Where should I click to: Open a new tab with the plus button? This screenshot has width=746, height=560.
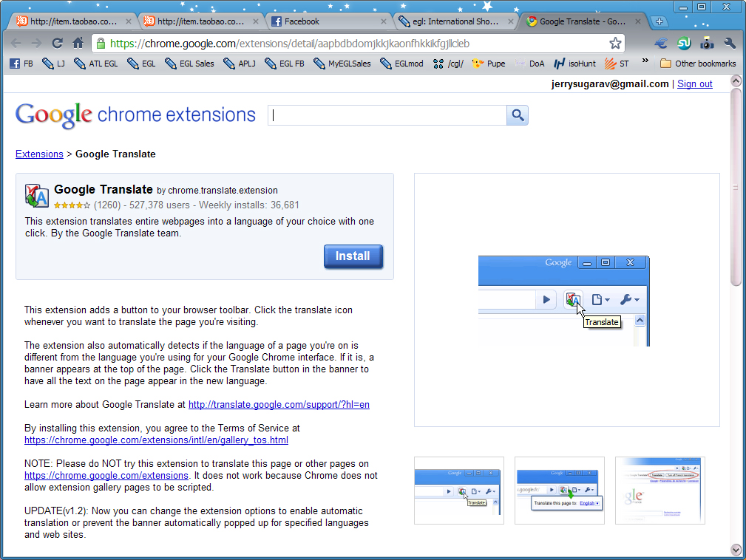click(659, 21)
